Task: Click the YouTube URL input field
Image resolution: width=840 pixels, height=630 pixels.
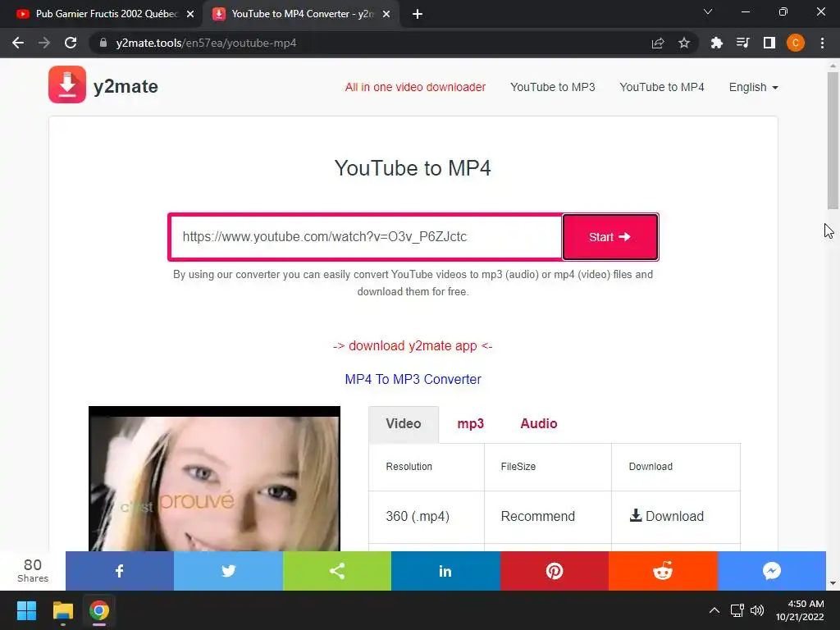Action: (365, 237)
